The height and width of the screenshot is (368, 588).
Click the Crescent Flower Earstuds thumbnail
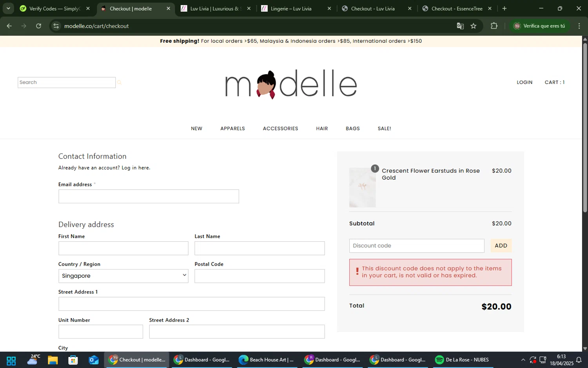pos(363,188)
